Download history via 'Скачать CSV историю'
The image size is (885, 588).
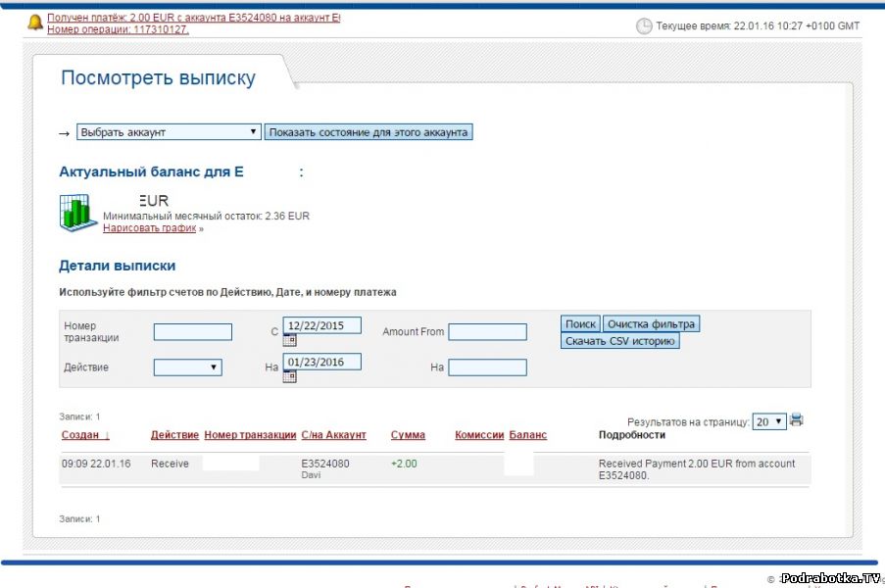[x=620, y=341]
